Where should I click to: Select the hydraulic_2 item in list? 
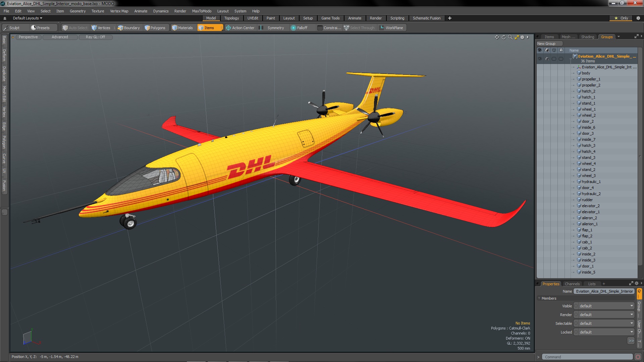pos(591,194)
